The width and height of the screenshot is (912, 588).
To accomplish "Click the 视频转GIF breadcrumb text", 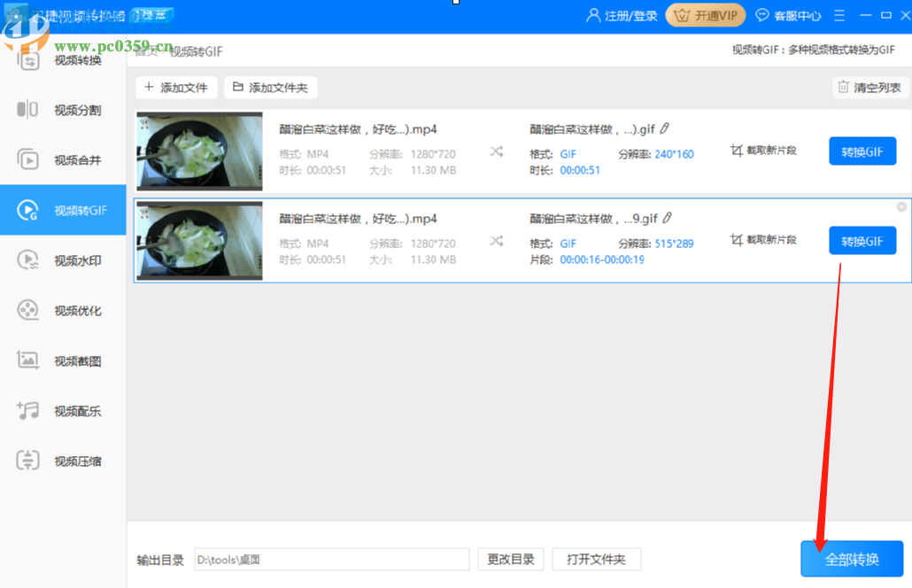I will click(196, 51).
